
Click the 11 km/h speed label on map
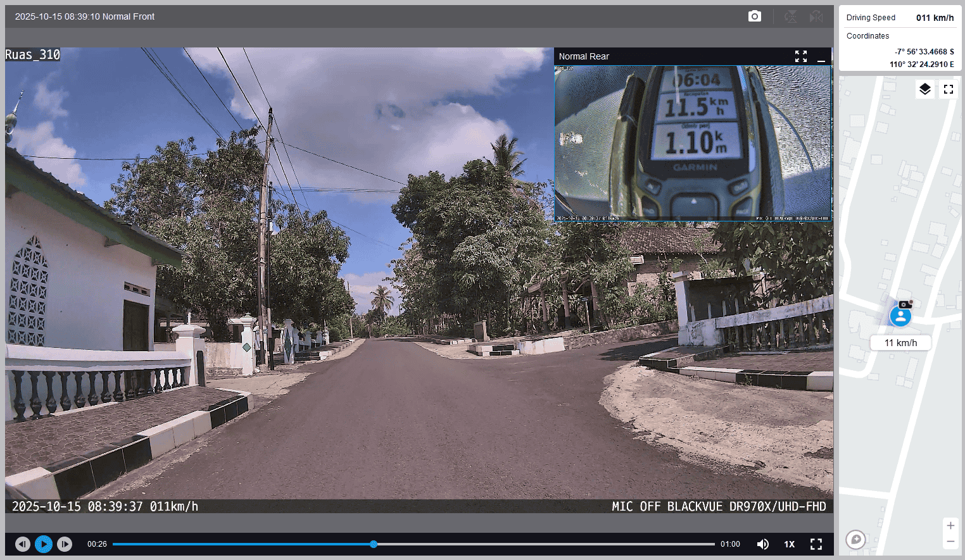pos(900,343)
